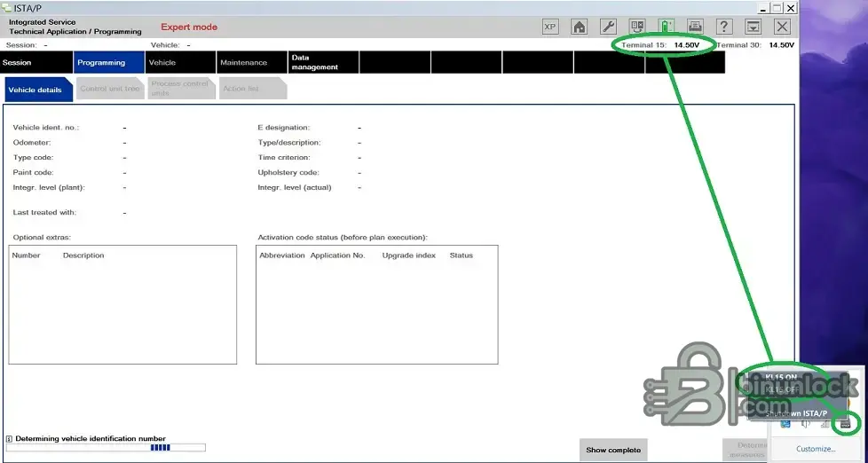Click the minimize-to-tray arrow toolbar icon
This screenshot has height=463, width=868.
tap(753, 27)
